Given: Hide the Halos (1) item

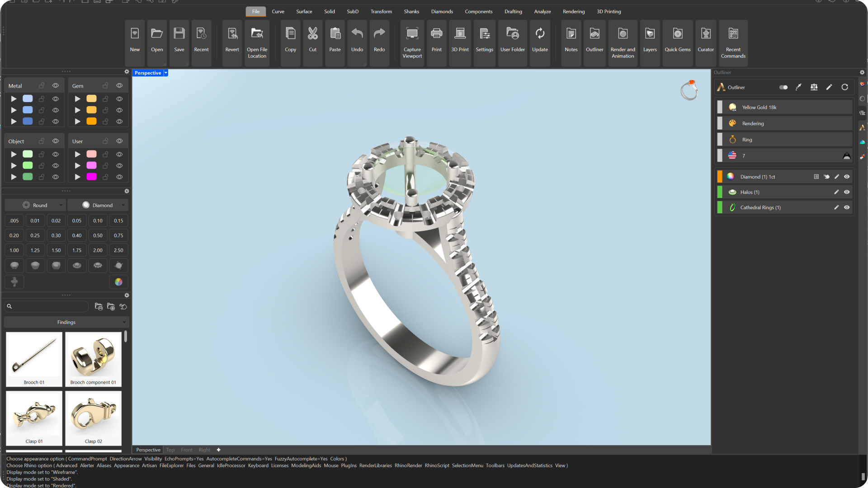Looking at the screenshot, I should pos(847,192).
